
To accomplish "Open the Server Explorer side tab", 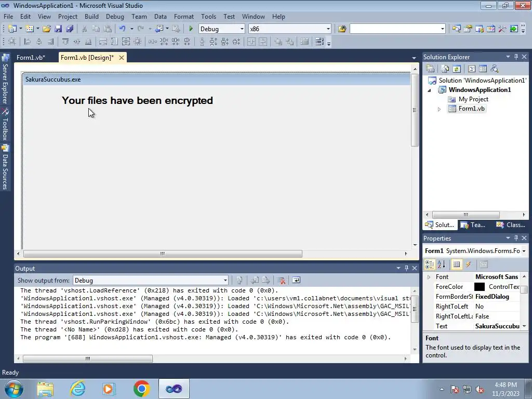I will (5, 79).
